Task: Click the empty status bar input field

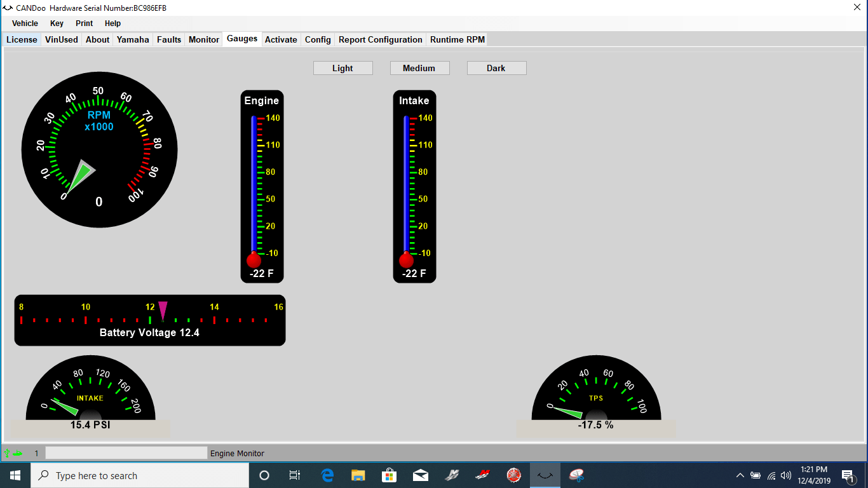Action: point(126,452)
